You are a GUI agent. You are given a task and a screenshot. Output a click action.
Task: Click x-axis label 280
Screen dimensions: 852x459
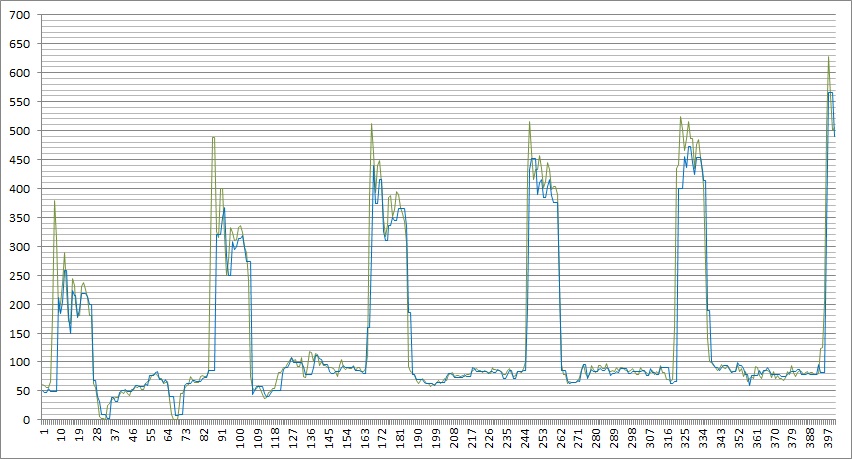point(597,438)
